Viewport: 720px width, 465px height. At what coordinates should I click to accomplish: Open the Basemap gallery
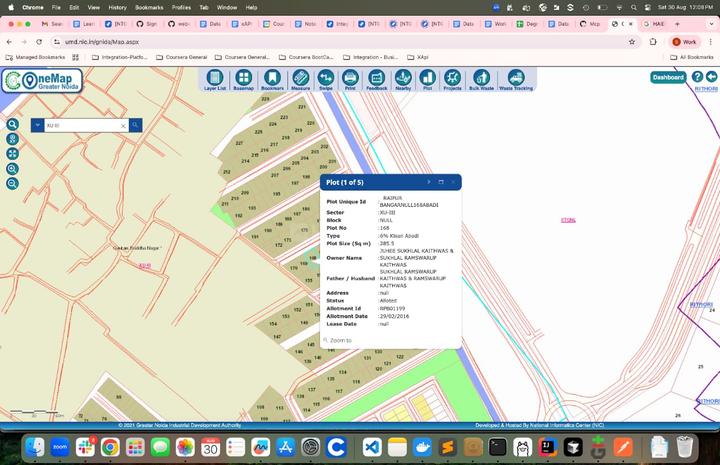pos(243,79)
